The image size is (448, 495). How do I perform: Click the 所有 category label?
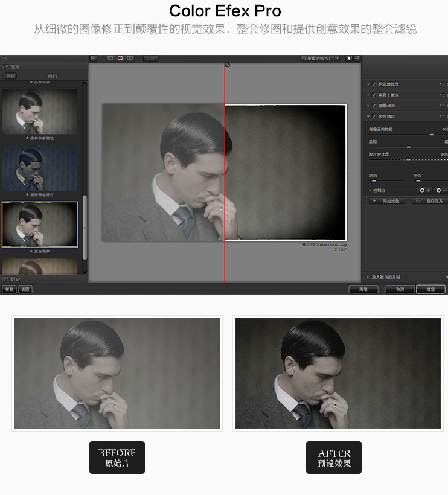(52, 76)
